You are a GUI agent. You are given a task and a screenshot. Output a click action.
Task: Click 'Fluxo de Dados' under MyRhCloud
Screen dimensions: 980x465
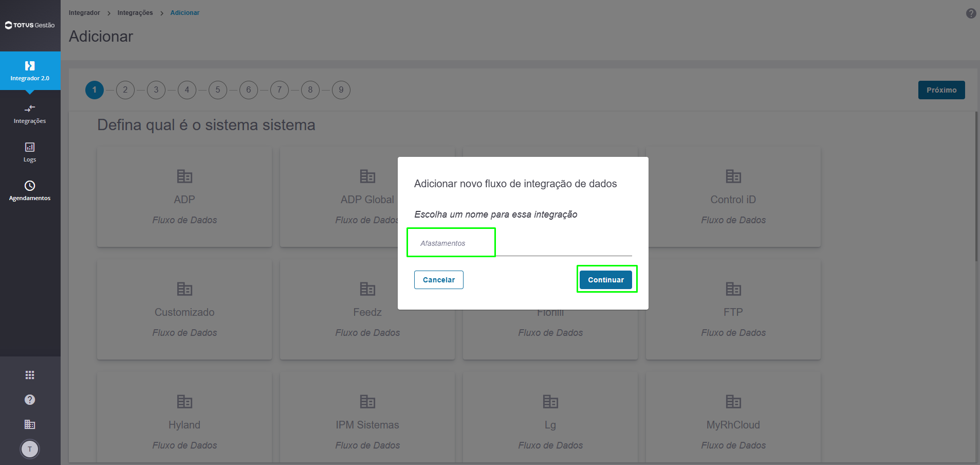tap(733, 445)
